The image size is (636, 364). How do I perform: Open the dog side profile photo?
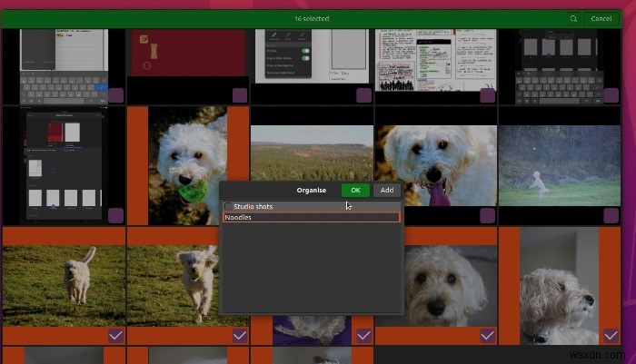coord(560,286)
